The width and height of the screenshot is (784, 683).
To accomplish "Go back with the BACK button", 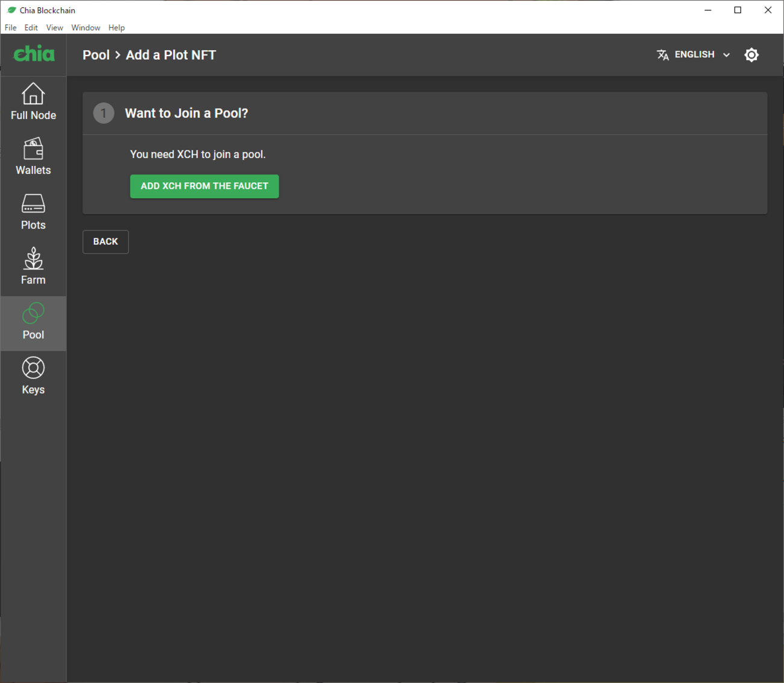I will point(106,242).
